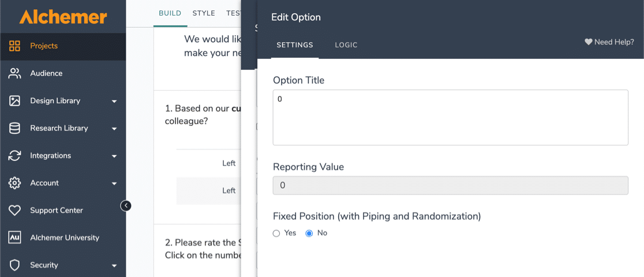Switch to the STYLE tab
The height and width of the screenshot is (277, 644).
(x=204, y=13)
